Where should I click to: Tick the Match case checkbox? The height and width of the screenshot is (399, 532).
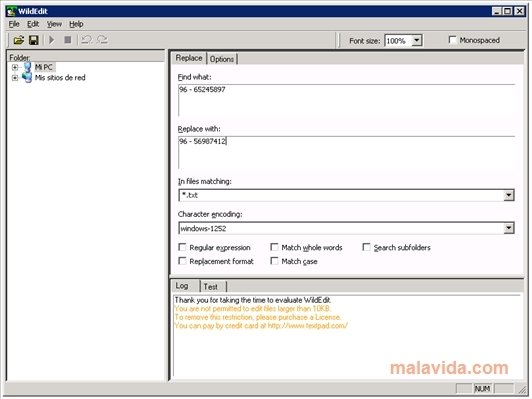[274, 261]
